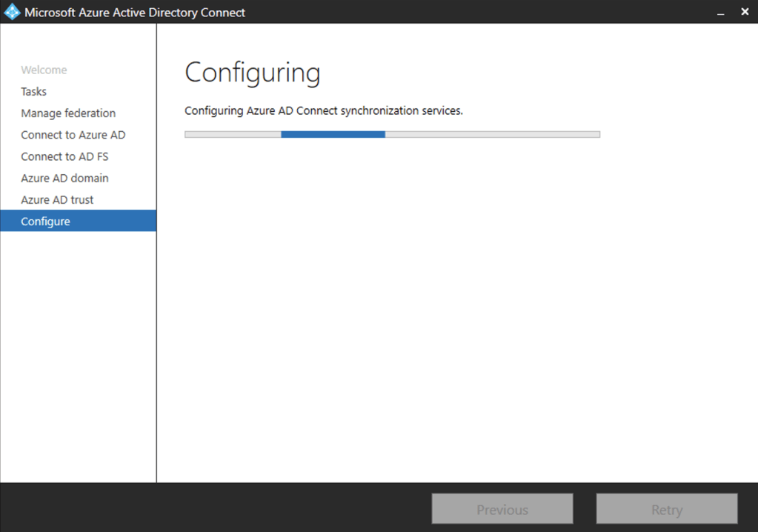Click the synchronization services status message
Viewport: 758px width, 532px height.
click(323, 111)
